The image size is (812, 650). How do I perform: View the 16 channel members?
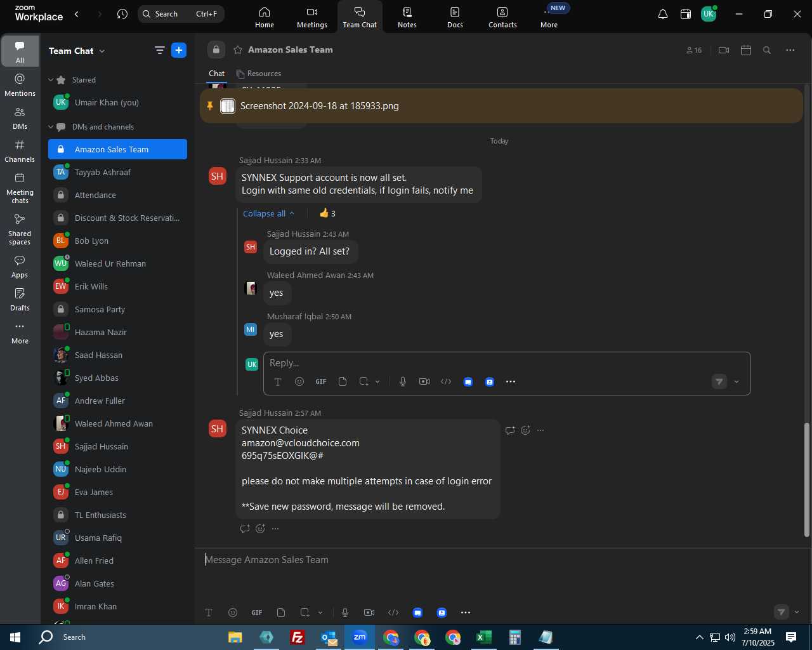click(694, 50)
